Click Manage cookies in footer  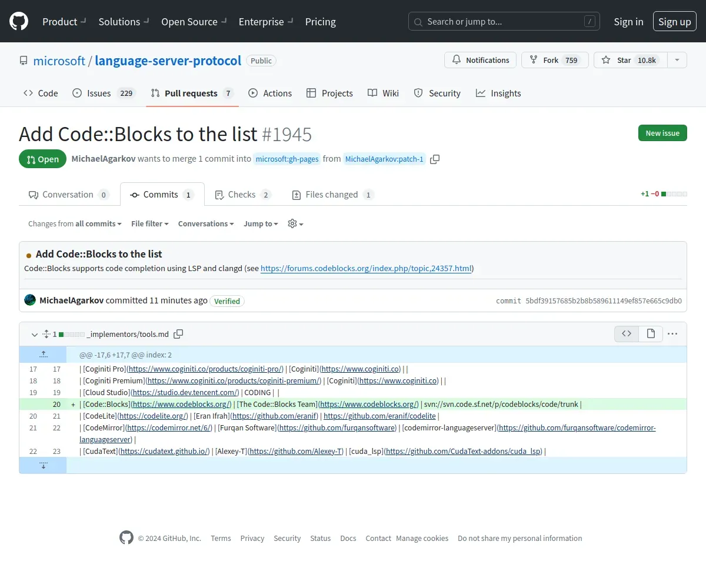click(x=422, y=538)
